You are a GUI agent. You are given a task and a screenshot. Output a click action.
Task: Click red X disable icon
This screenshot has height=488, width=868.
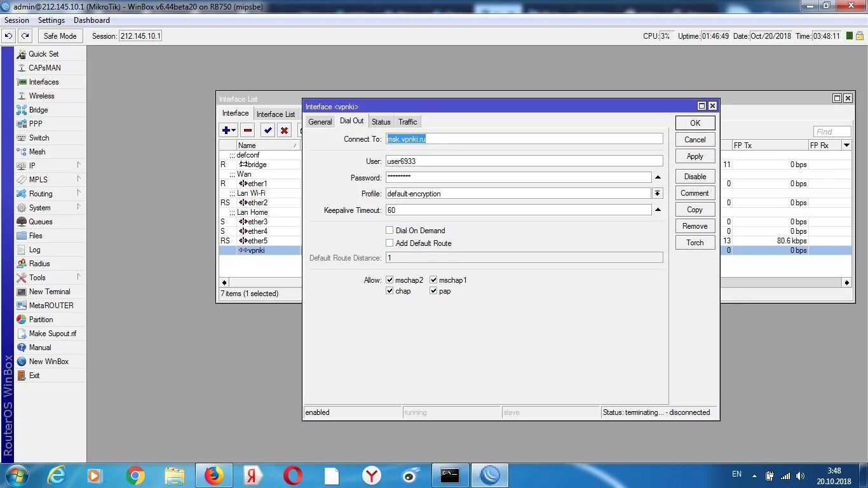pos(285,130)
